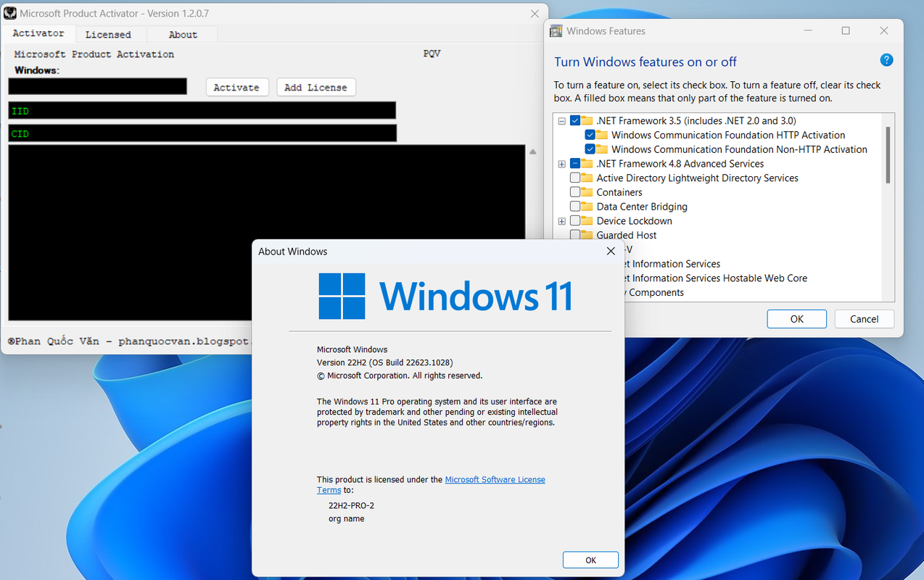Open the About tab in Product Activator
Viewport: 924px width, 580px height.
point(183,35)
